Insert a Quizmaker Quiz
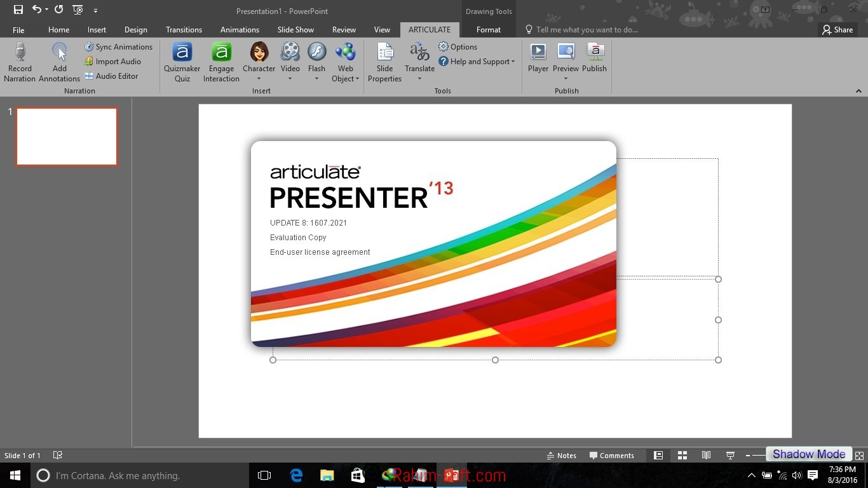This screenshot has width=868, height=488. coord(182,61)
